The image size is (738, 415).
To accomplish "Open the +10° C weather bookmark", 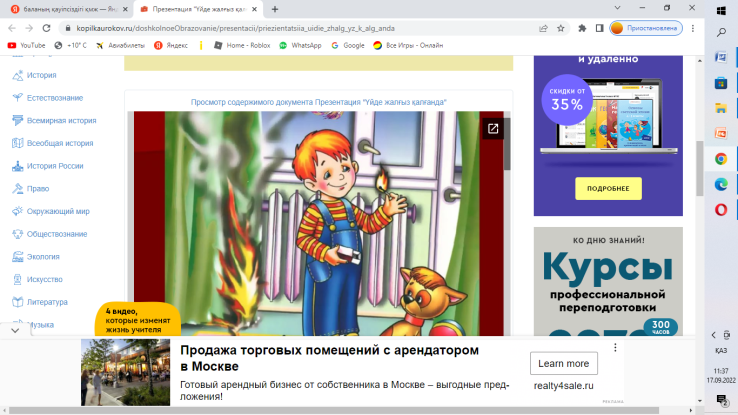I will [71, 46].
